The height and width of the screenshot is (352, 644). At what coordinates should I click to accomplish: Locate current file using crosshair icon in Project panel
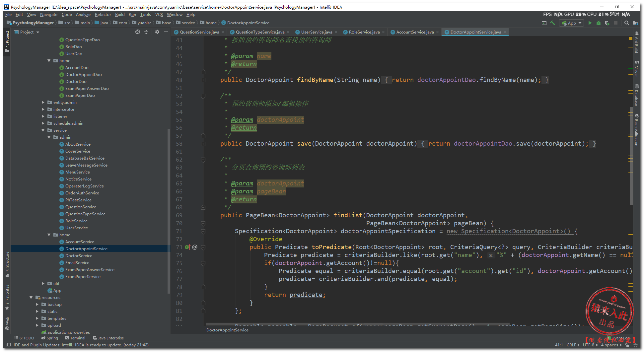click(138, 32)
